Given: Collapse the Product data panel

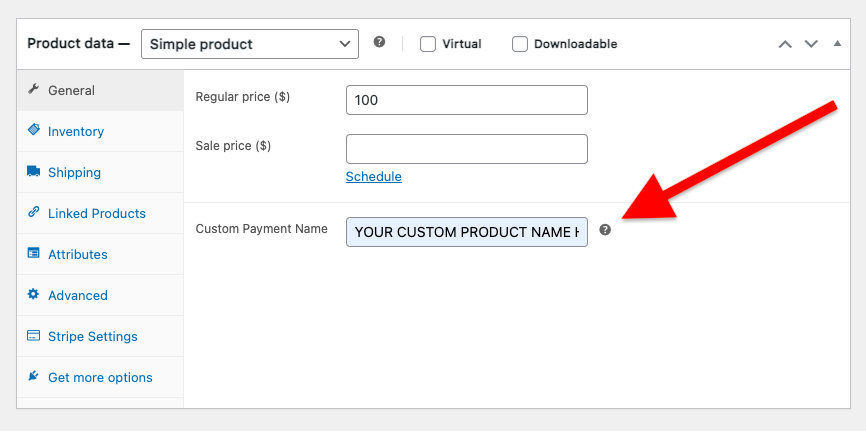Looking at the screenshot, I should coord(837,44).
